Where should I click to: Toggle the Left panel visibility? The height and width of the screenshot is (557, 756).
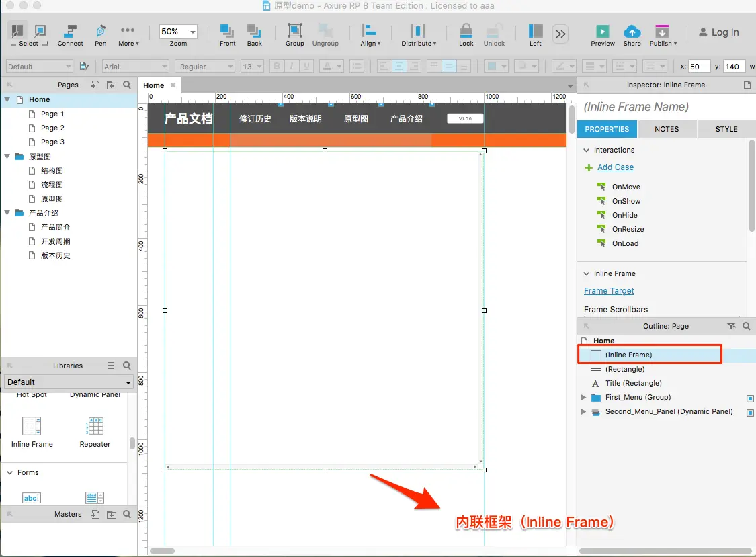535,35
